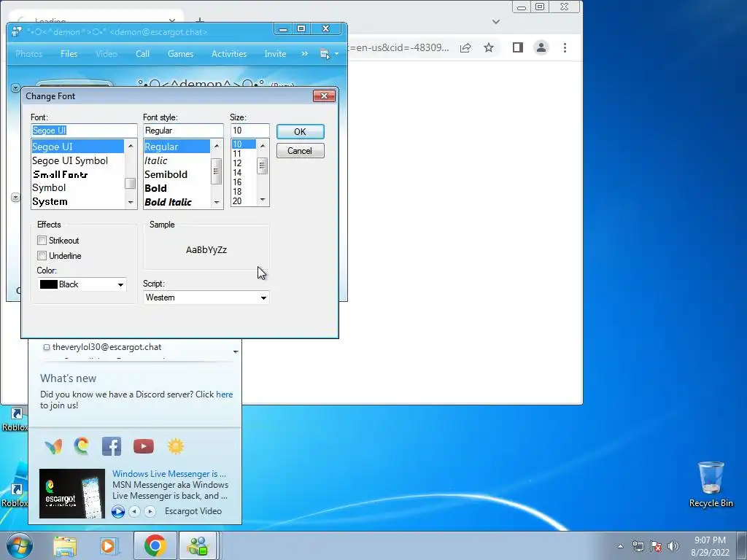Open the Color dropdown showing Black
Viewport: 747px width, 560px height.
pyautogui.click(x=82, y=284)
